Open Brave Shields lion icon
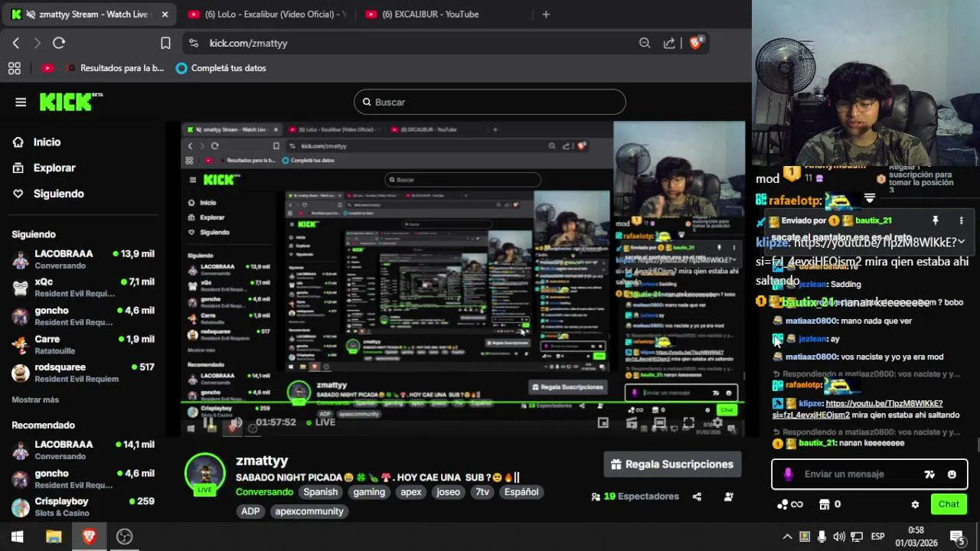980x551 pixels. [x=696, y=43]
